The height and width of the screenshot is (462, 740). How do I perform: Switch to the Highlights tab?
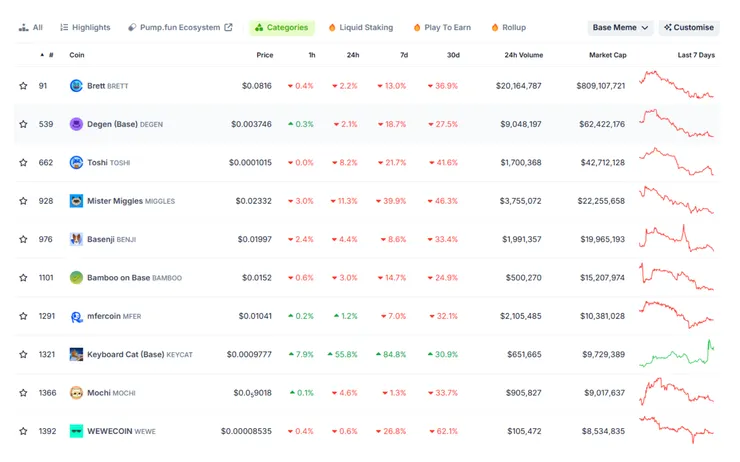(85, 28)
